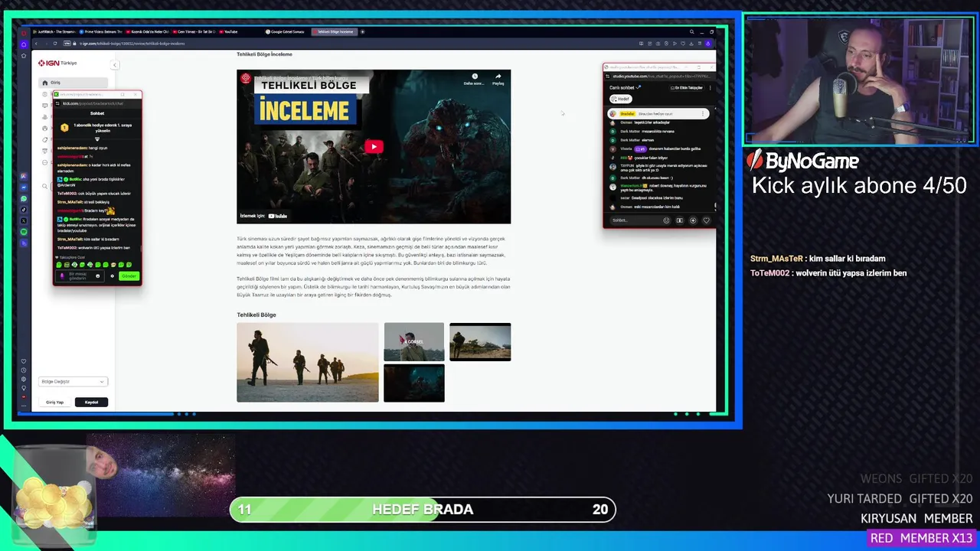Click the Paylaş share arrow on video
Screen dimensions: 980x551
(x=498, y=77)
